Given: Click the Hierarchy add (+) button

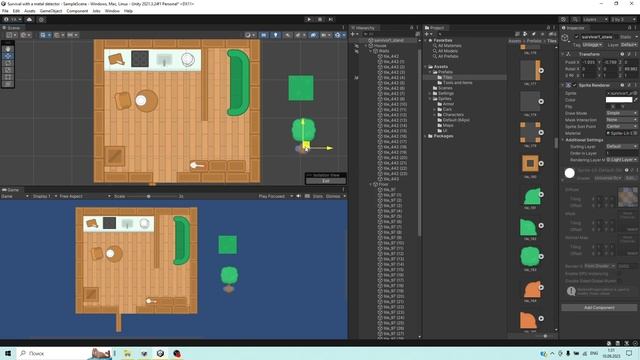Looking at the screenshot, I should click(x=354, y=34).
